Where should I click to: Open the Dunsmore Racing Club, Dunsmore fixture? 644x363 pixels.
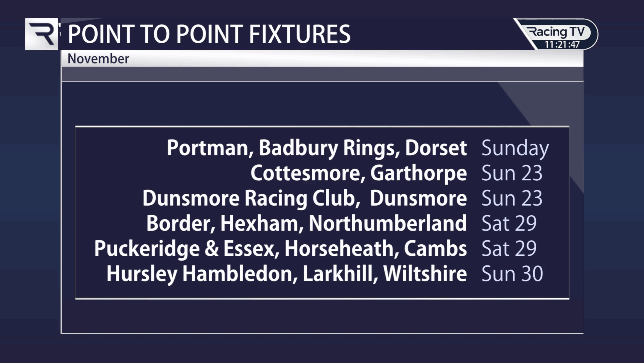[304, 198]
